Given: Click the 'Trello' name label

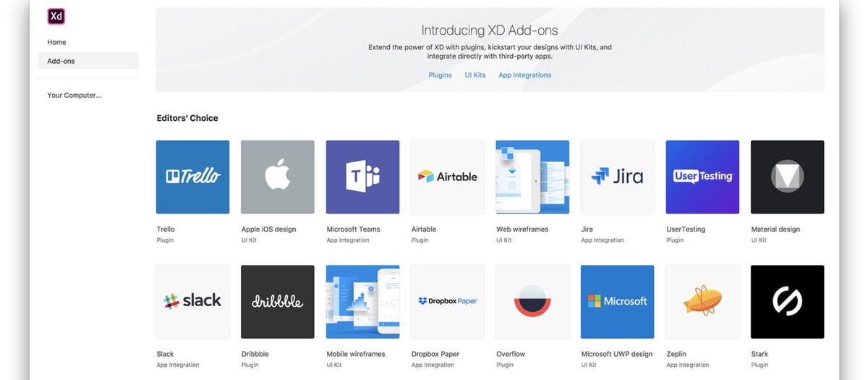Looking at the screenshot, I should (166, 229).
